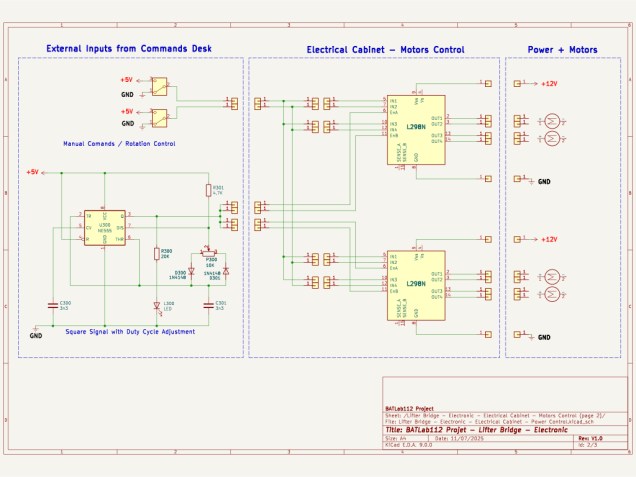This screenshot has width=636, height=477.
Task: Click the C301 capacitor symbol
Action: point(207,304)
